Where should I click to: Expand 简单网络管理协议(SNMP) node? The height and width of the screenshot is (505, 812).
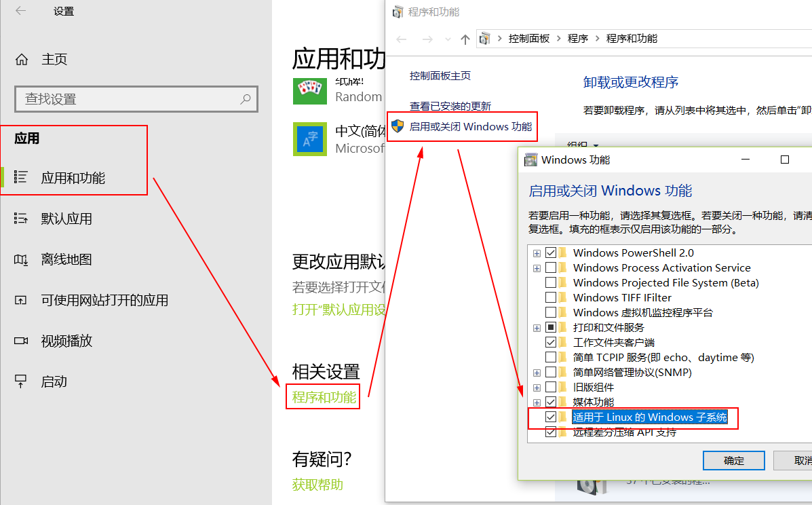[537, 373]
